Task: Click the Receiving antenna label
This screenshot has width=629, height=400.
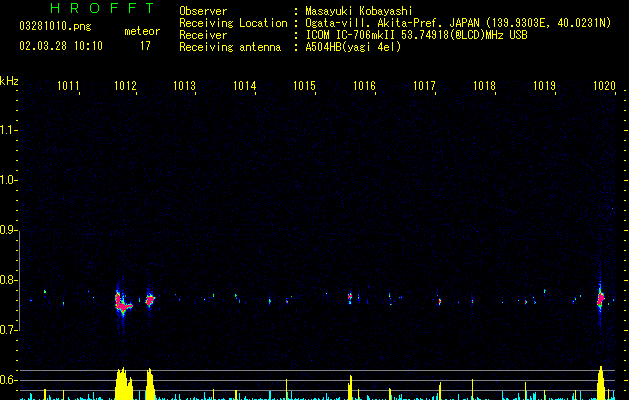Action: (230, 47)
